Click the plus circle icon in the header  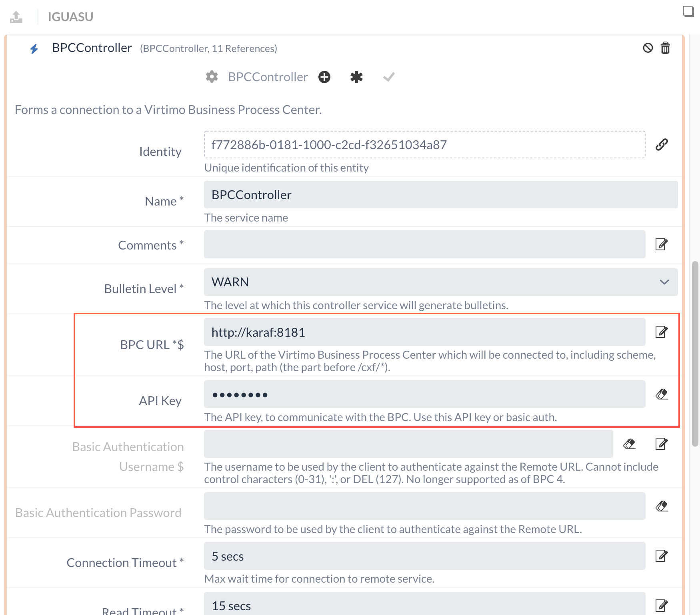[x=324, y=77]
